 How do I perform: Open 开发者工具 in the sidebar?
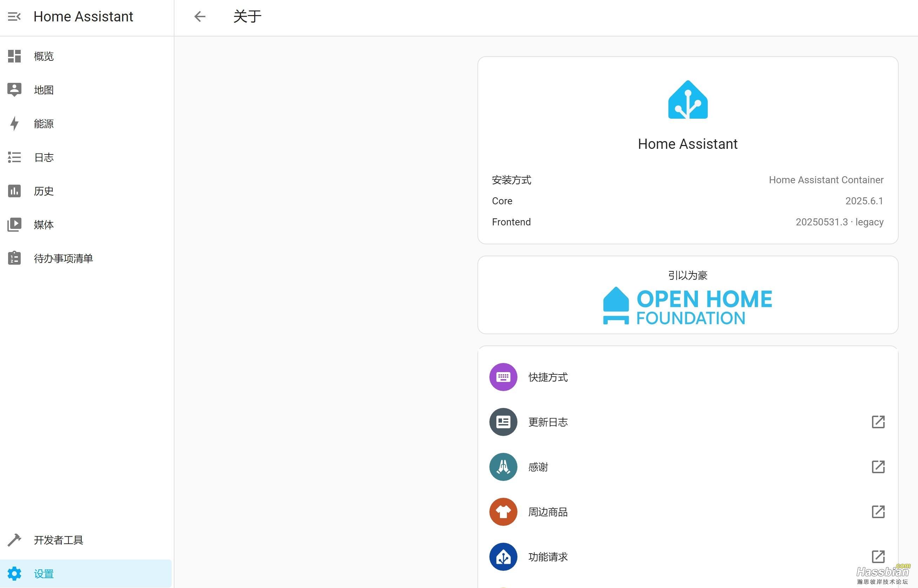click(x=86, y=540)
